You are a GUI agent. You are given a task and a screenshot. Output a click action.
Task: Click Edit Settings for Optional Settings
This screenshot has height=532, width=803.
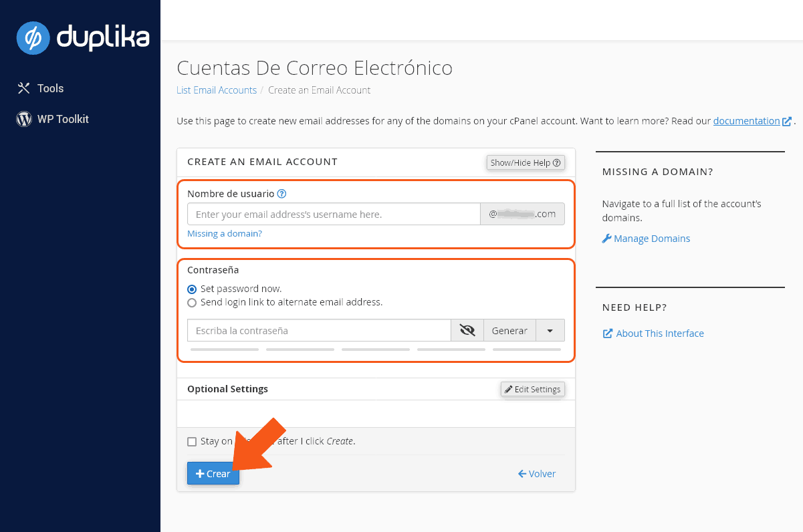532,389
